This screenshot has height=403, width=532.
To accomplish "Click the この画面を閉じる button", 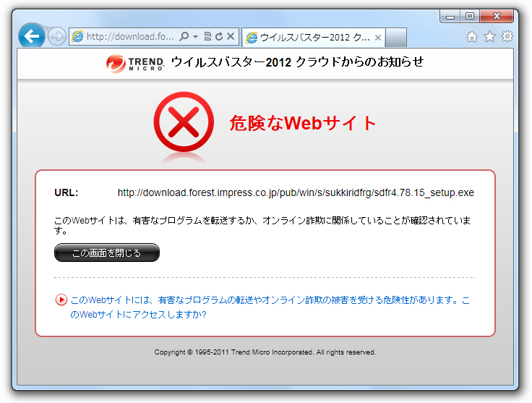I will [x=107, y=253].
